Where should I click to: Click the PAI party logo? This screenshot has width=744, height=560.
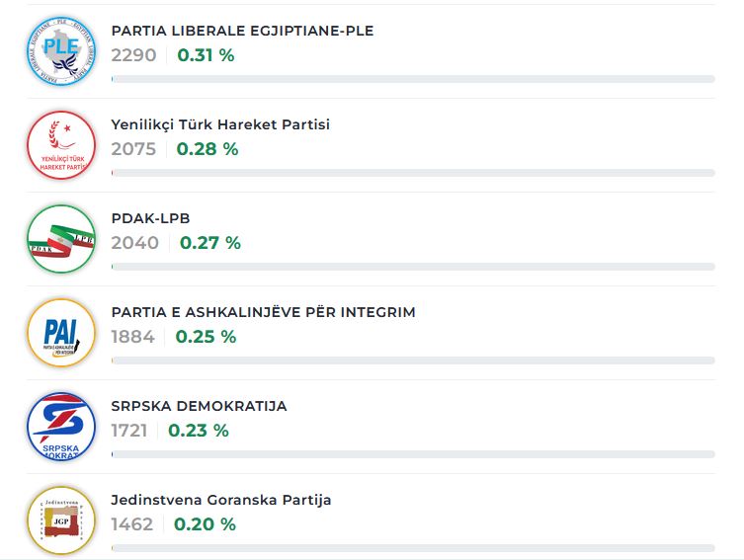click(60, 333)
